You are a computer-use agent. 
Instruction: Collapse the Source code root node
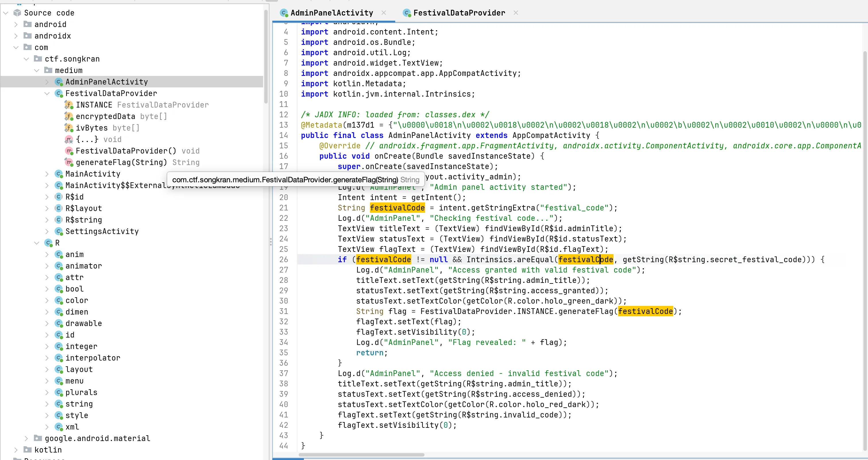[x=6, y=13]
